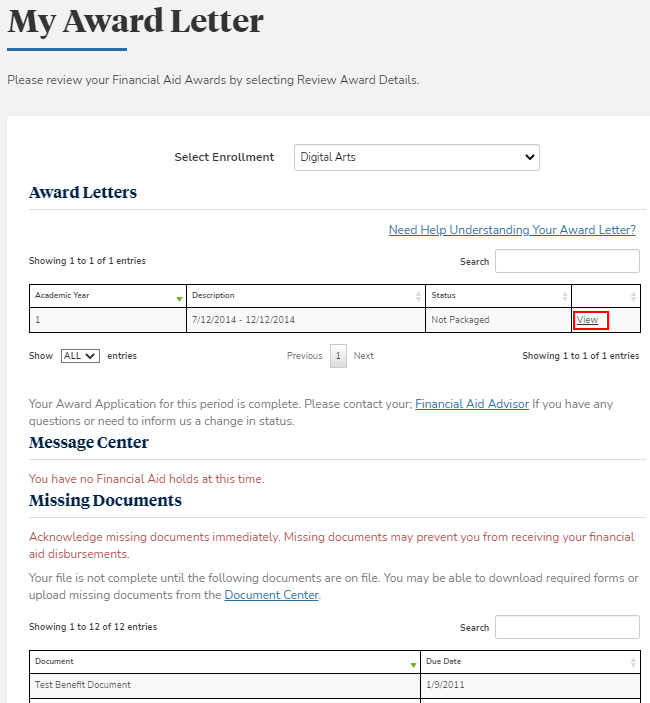The image size is (650, 703).
Task: Go to the Document Center link
Action: coord(271,595)
